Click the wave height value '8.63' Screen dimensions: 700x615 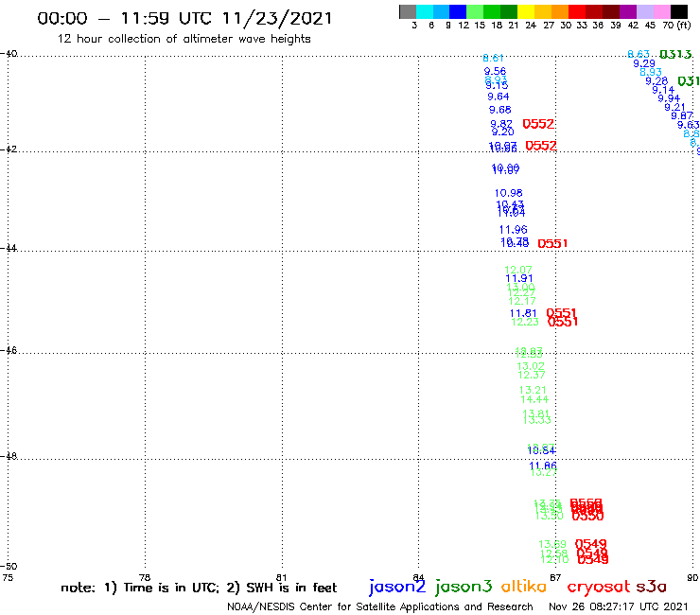pyautogui.click(x=639, y=55)
